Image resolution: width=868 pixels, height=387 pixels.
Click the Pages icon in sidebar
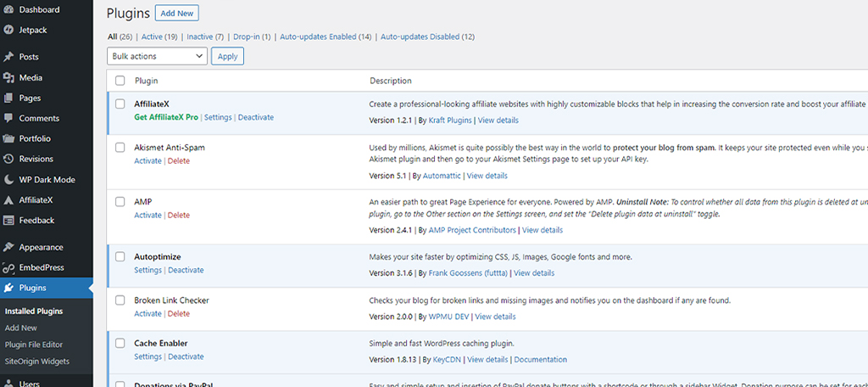8,98
